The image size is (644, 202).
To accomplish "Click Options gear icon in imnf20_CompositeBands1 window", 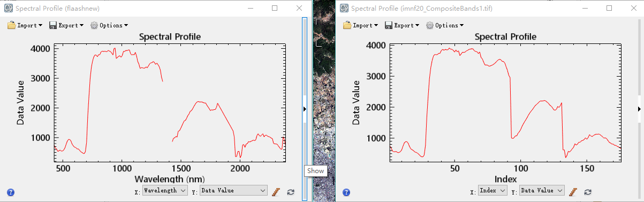I will point(429,25).
